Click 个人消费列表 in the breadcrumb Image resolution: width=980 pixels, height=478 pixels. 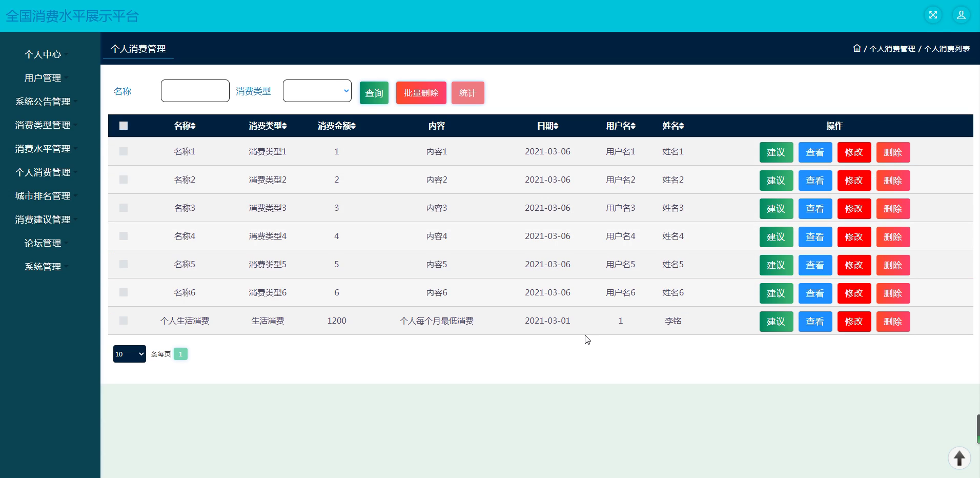click(x=947, y=49)
